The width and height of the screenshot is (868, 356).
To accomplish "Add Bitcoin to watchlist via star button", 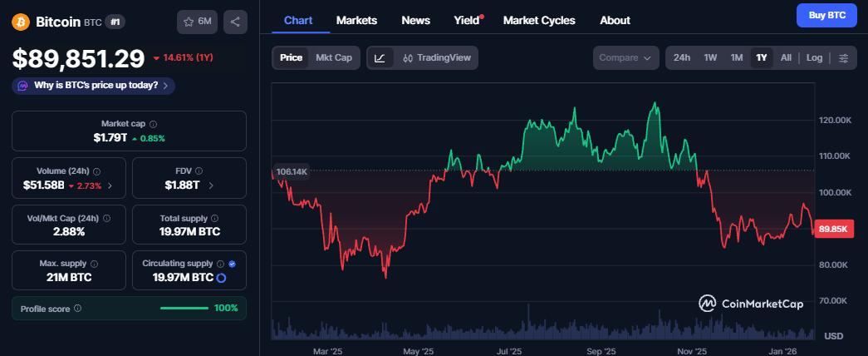I will [197, 22].
